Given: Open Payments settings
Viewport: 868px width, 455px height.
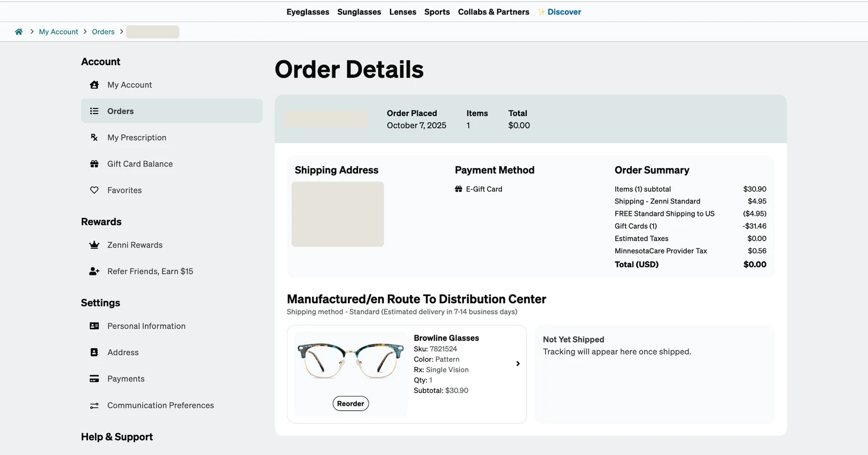Looking at the screenshot, I should pos(126,379).
